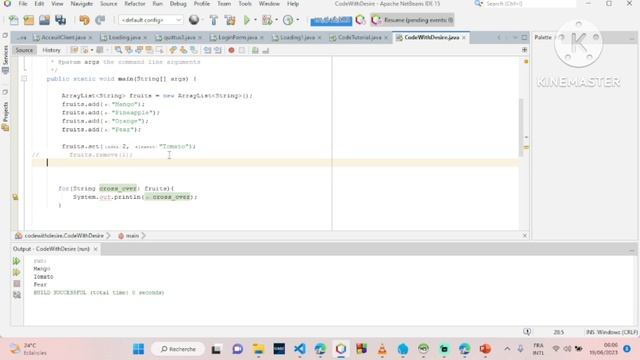Click the Undo toolbar icon

84,20
